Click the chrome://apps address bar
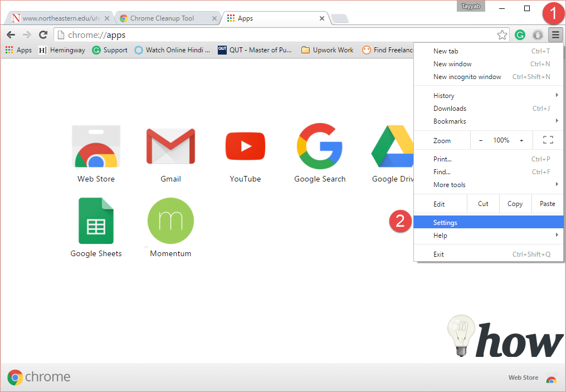566x392 pixels. click(x=281, y=35)
